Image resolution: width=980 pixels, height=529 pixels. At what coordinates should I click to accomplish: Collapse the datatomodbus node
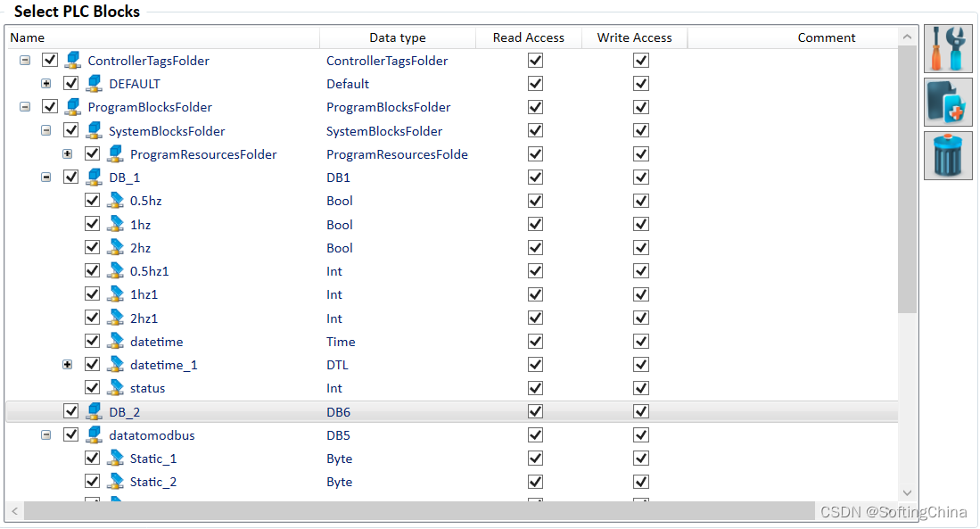point(46,434)
